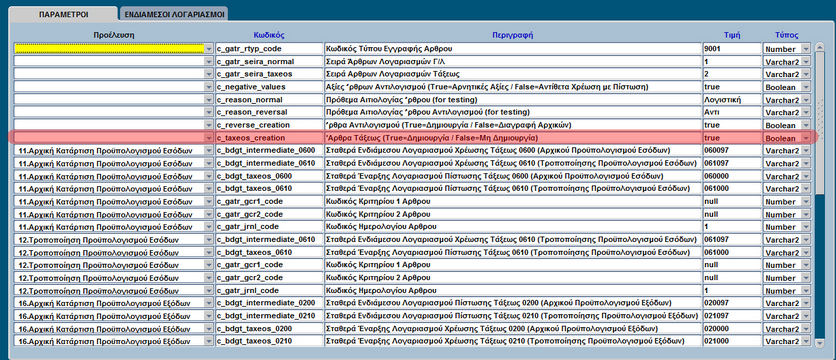Click the Περιγραφή column header
This screenshot has width=836, height=360.
[x=512, y=35]
